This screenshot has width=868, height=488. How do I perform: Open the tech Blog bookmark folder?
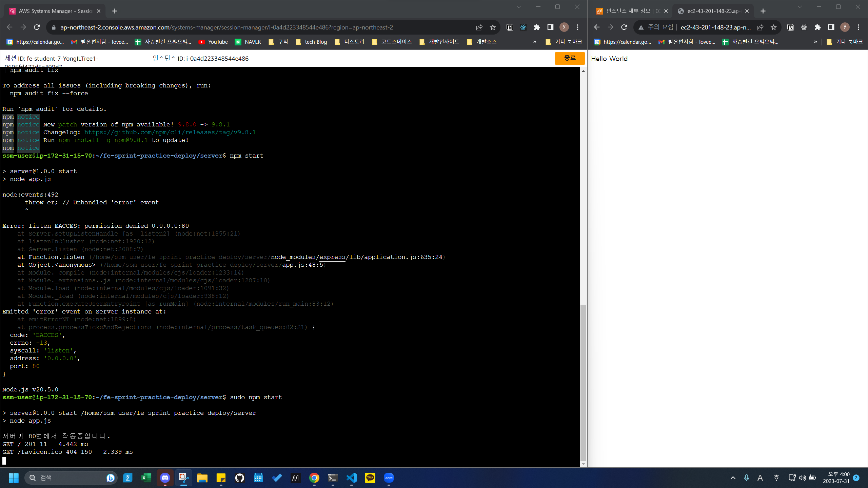(x=311, y=42)
